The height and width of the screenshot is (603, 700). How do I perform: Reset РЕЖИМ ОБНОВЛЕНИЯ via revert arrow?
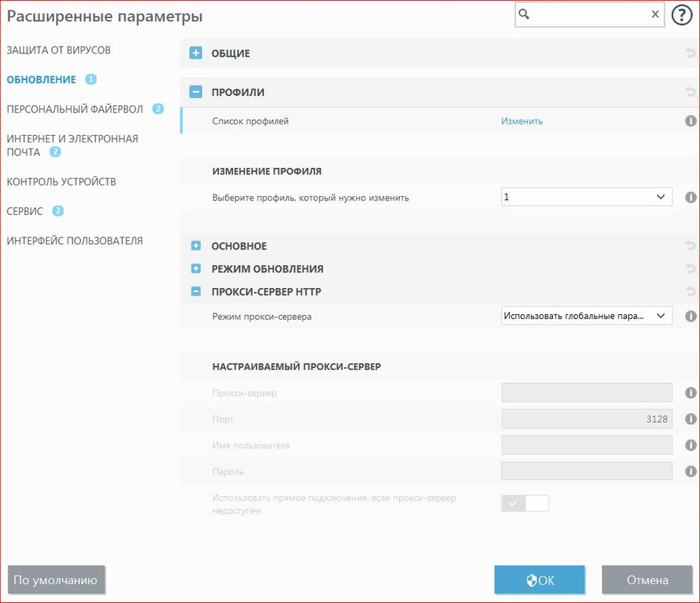691,268
